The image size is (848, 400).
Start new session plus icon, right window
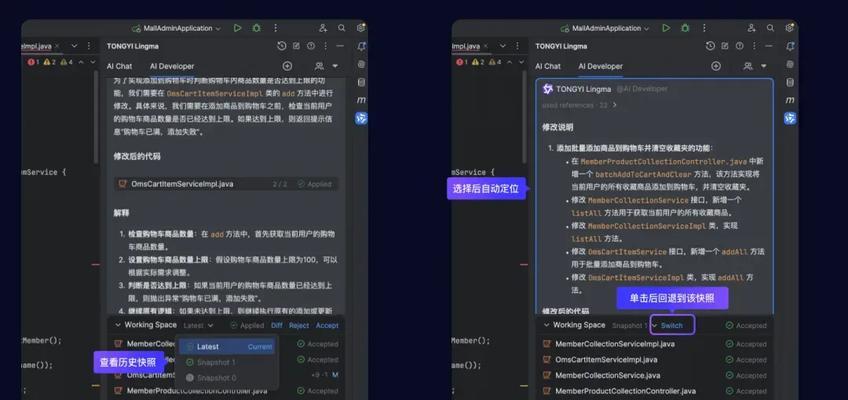point(716,66)
